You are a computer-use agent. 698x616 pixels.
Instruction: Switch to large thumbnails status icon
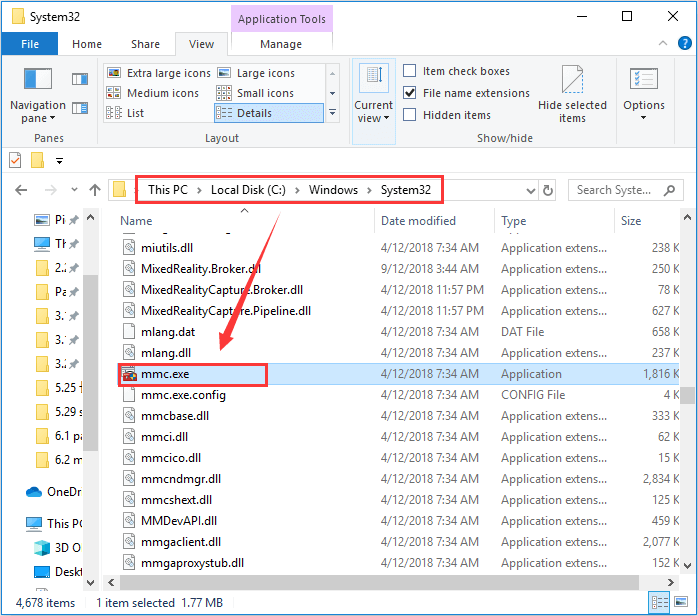coord(681,603)
